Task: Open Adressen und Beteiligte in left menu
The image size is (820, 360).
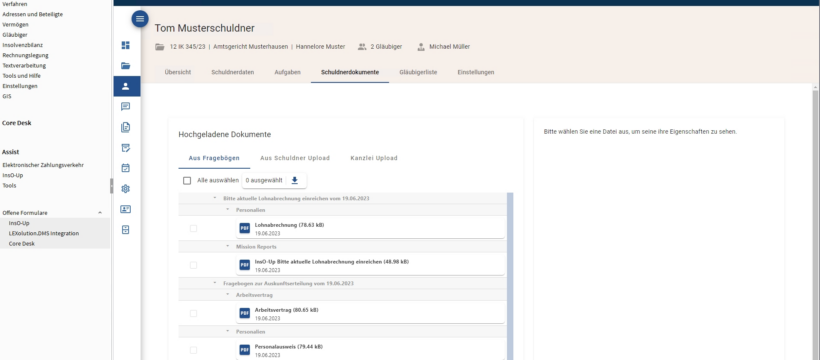Action: pyautogui.click(x=32, y=14)
